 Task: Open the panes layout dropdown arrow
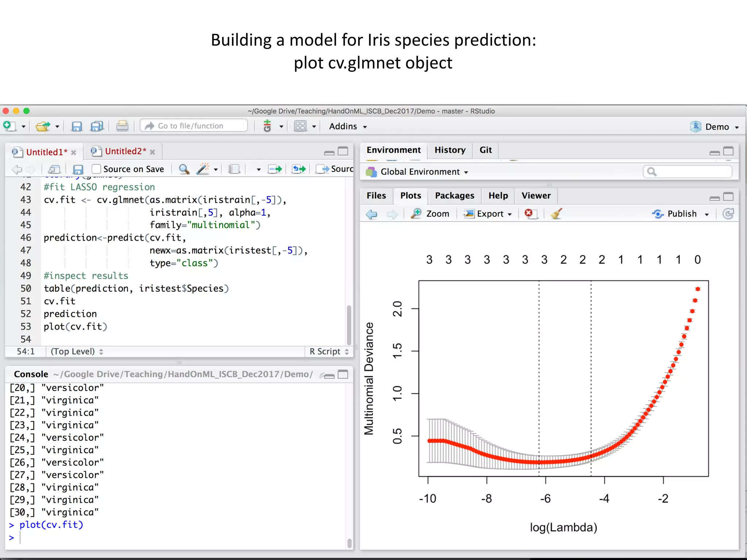point(314,127)
